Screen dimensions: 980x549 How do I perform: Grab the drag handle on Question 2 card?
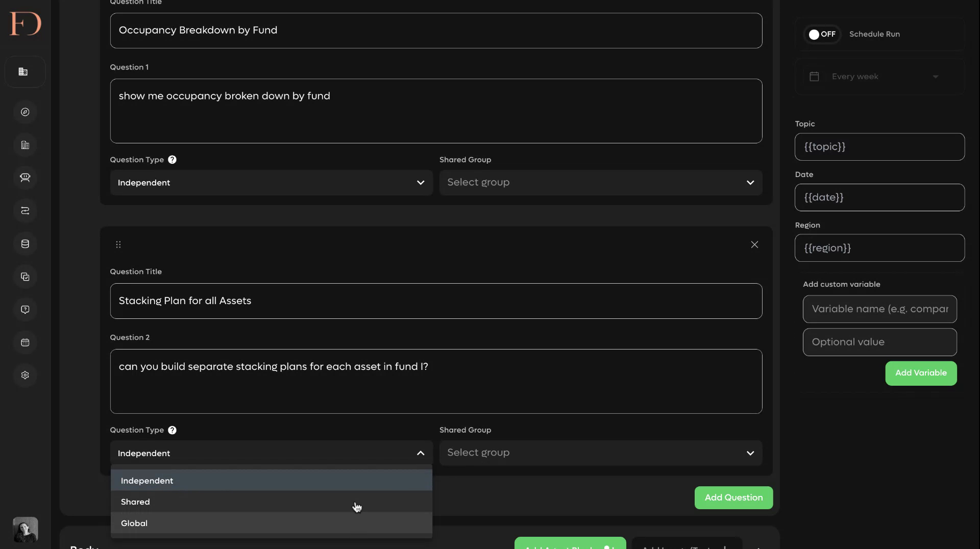click(x=118, y=245)
